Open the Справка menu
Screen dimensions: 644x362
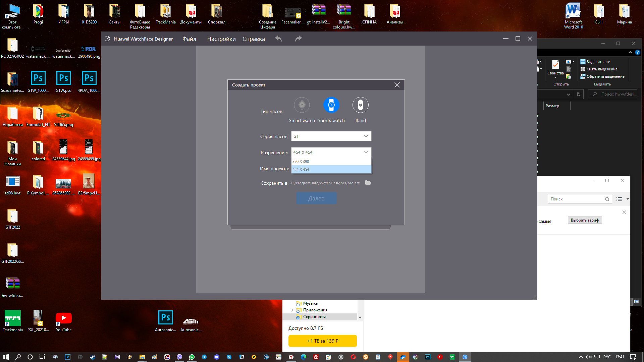[254, 39]
